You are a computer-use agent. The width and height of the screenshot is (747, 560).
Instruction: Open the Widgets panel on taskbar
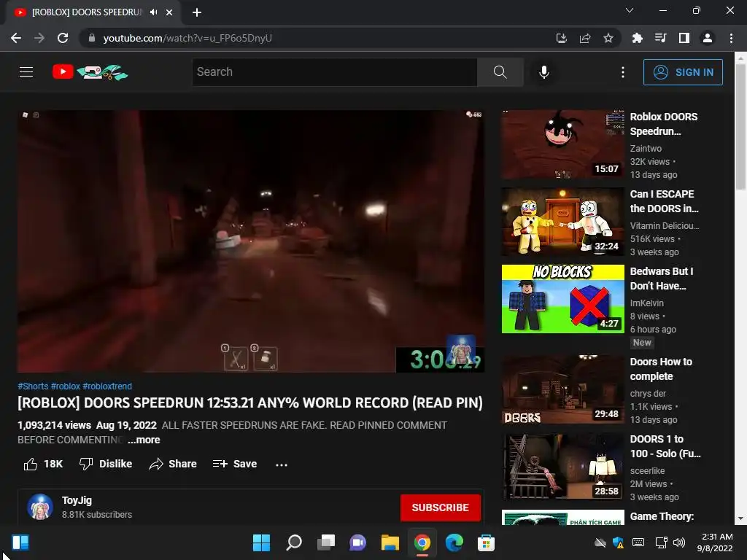coord(20,542)
